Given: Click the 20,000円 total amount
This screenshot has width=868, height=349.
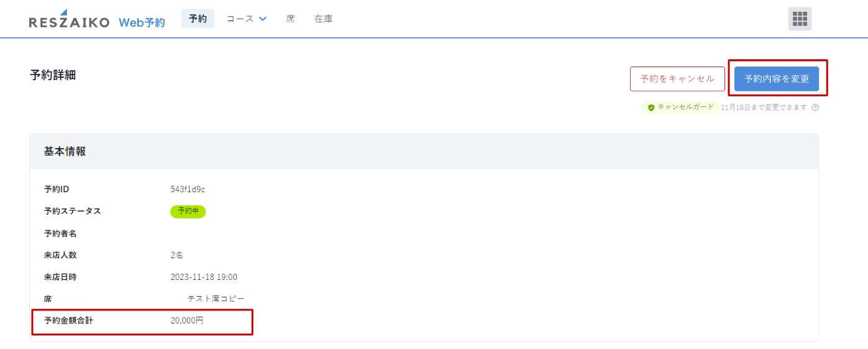Looking at the screenshot, I should (187, 321).
